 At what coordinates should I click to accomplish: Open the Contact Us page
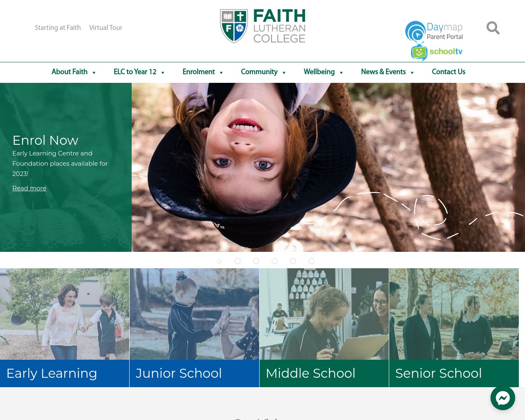pyautogui.click(x=448, y=72)
